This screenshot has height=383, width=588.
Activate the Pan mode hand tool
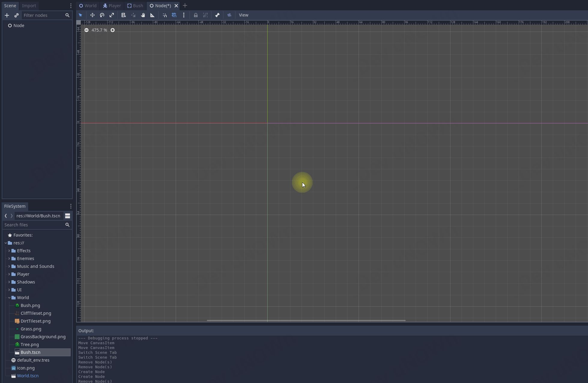pyautogui.click(x=143, y=15)
